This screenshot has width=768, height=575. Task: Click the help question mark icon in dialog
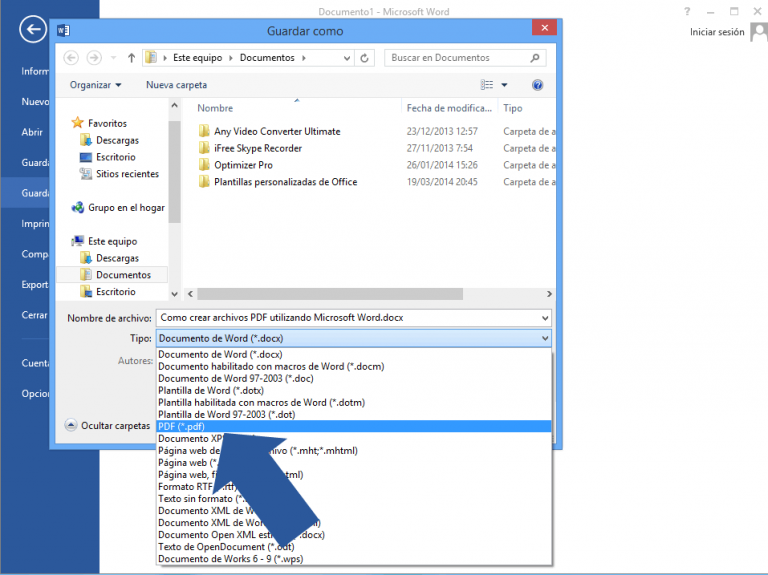point(538,85)
